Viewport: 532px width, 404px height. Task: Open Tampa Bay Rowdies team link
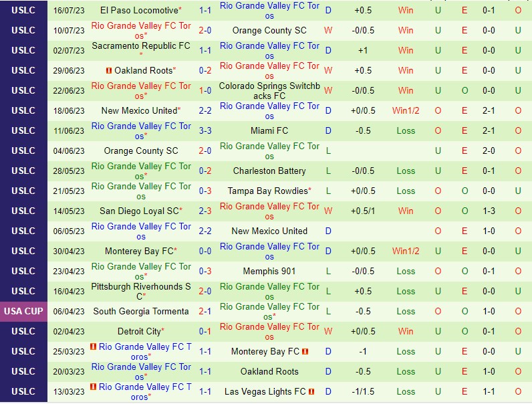[268, 191]
